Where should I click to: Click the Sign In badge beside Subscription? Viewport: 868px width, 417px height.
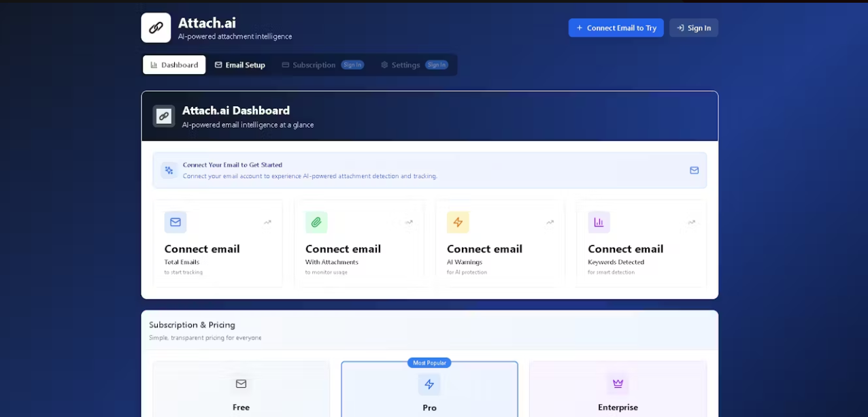tap(352, 65)
